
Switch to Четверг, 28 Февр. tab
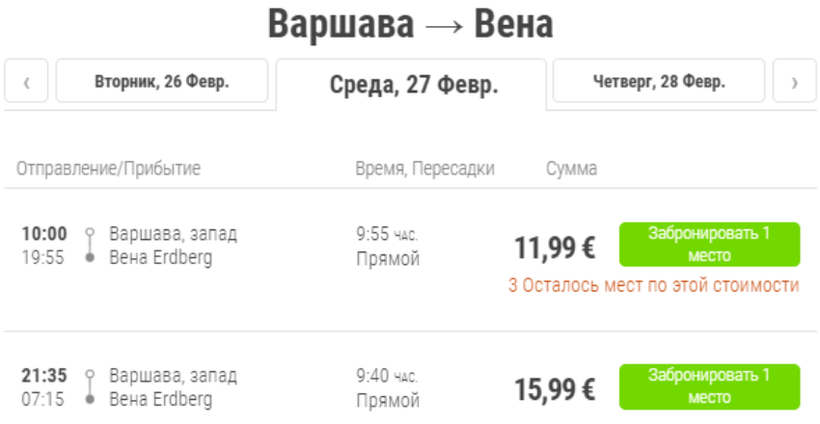[x=659, y=82]
